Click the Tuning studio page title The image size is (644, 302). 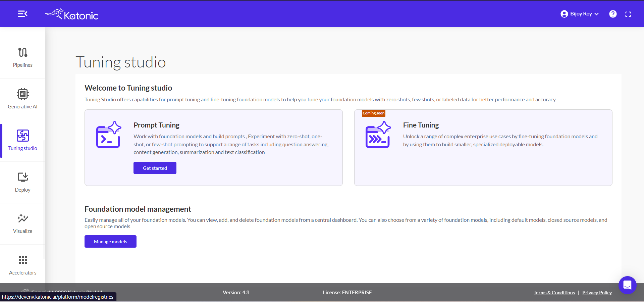pyautogui.click(x=121, y=62)
